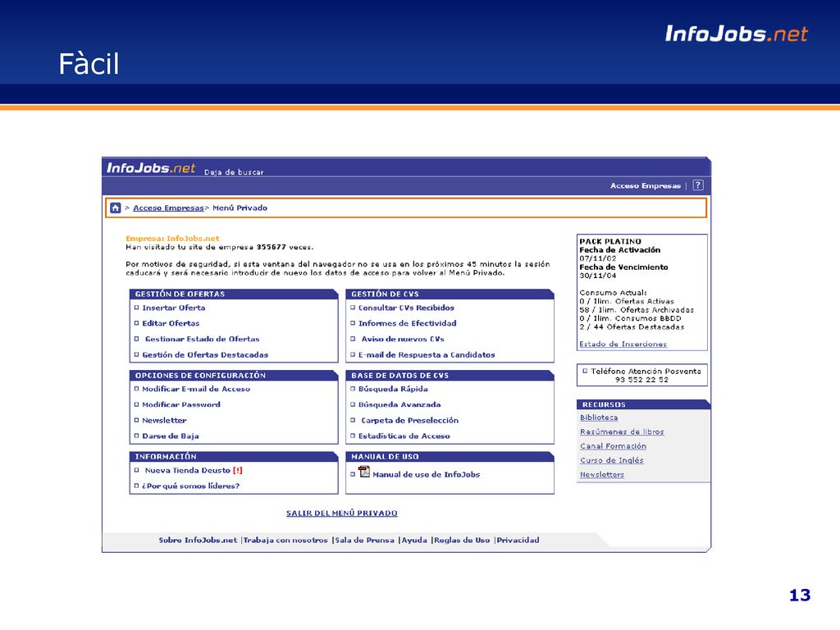The width and height of the screenshot is (840, 630).
Task: Open Insertar Oferta
Action: 174,308
